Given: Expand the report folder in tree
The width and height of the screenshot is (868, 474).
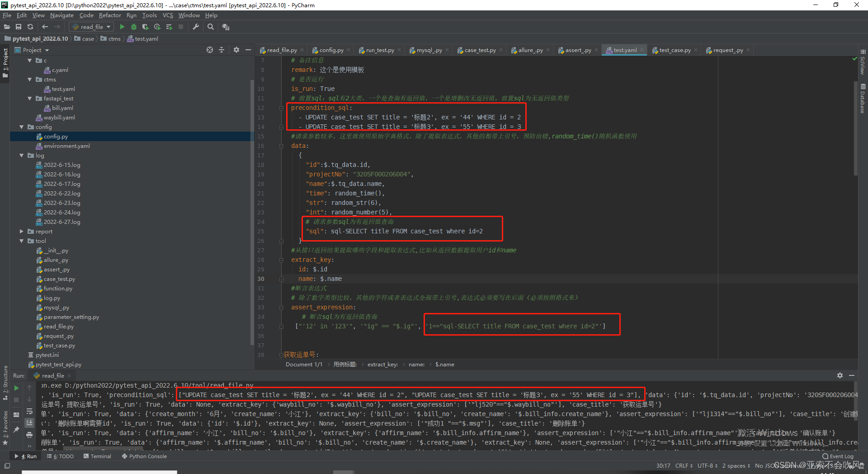Looking at the screenshot, I should pos(21,232).
